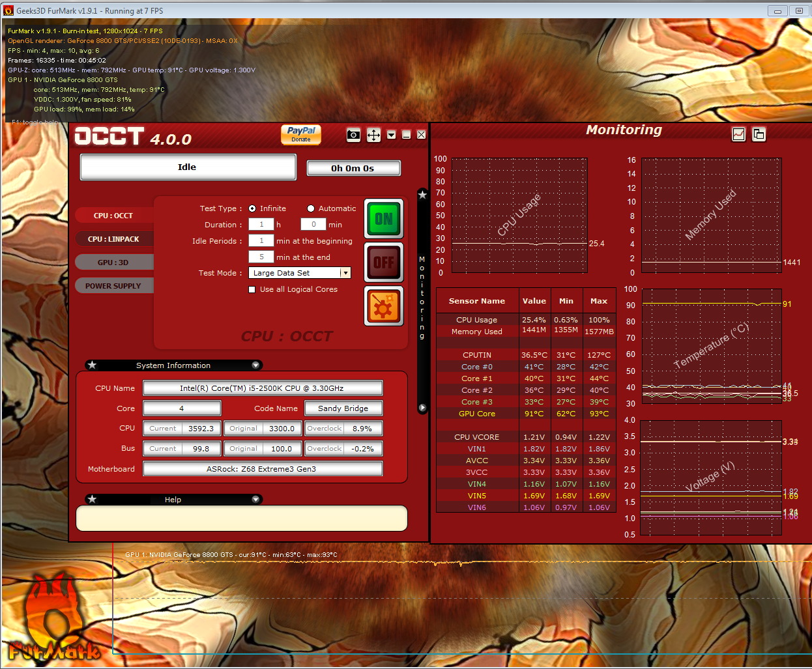
Task: Select the Automatic test type radio
Action: 311,208
